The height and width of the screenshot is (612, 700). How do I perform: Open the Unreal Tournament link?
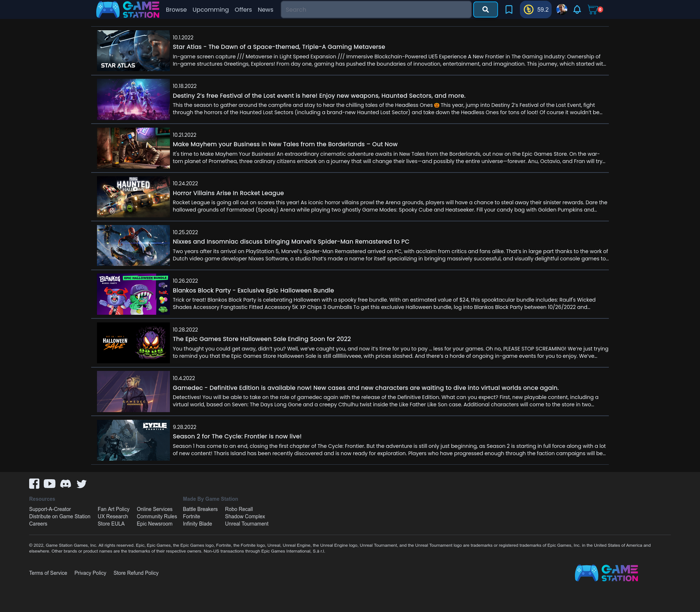click(x=247, y=524)
